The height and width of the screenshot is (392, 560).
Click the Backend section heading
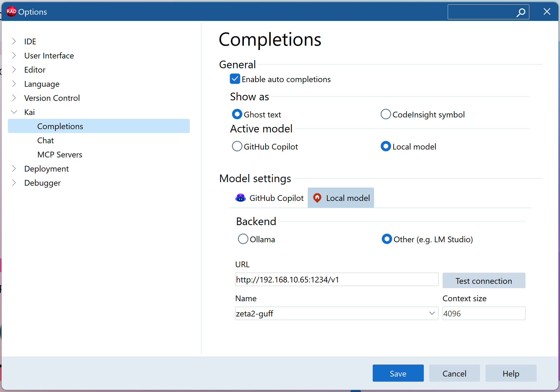(256, 221)
